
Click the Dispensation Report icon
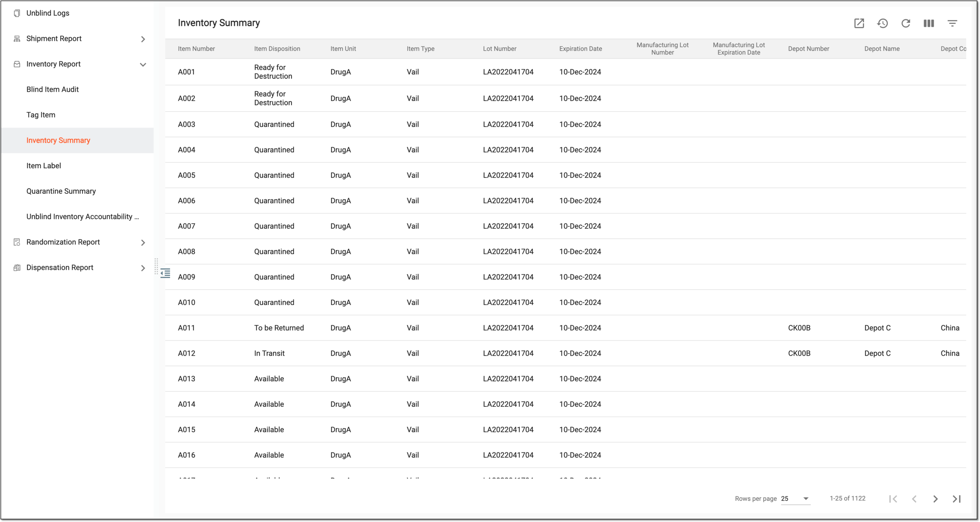[17, 267]
